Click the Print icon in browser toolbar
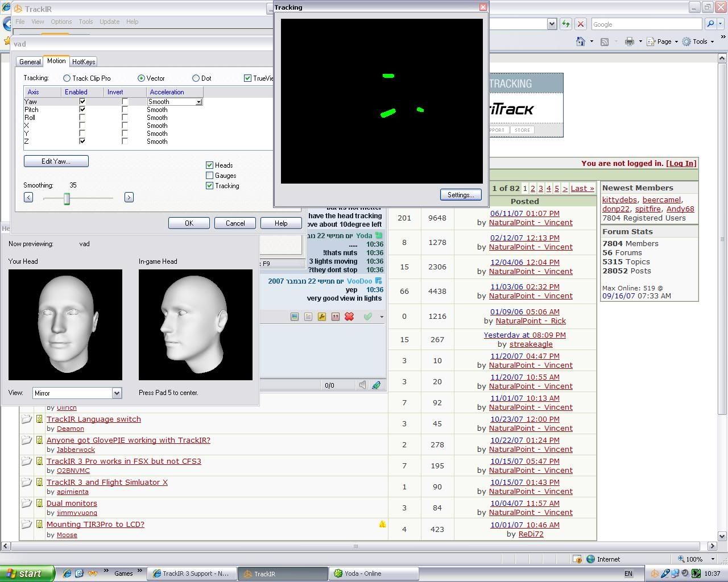This screenshot has height=582, width=728. click(629, 41)
